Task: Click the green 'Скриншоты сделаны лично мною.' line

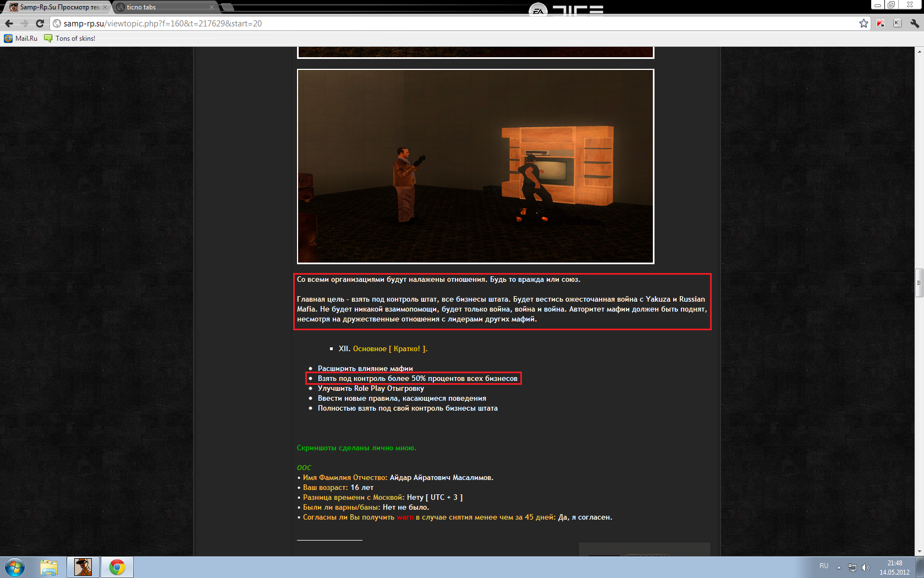Action: coord(356,448)
